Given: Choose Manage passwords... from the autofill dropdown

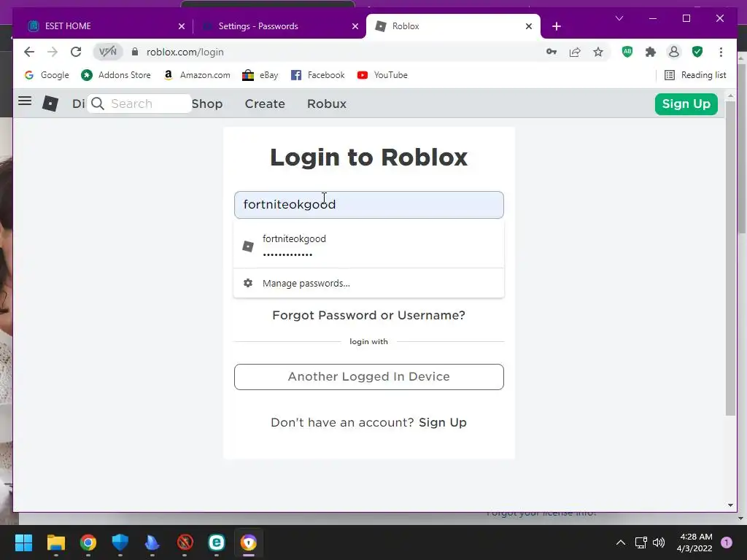Looking at the screenshot, I should pos(368,283).
